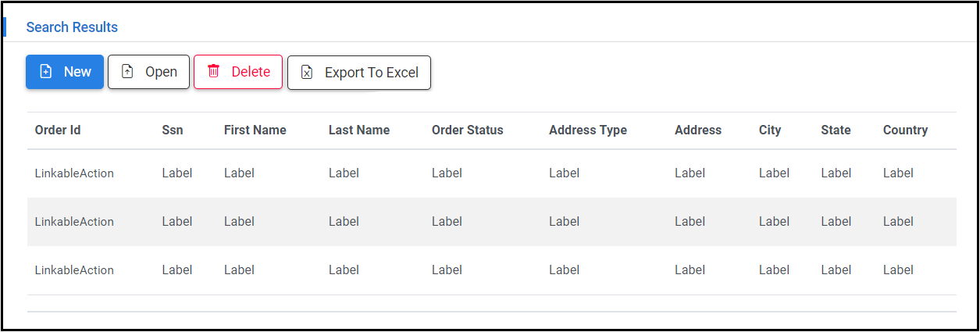Select second row Order Status label

click(447, 222)
